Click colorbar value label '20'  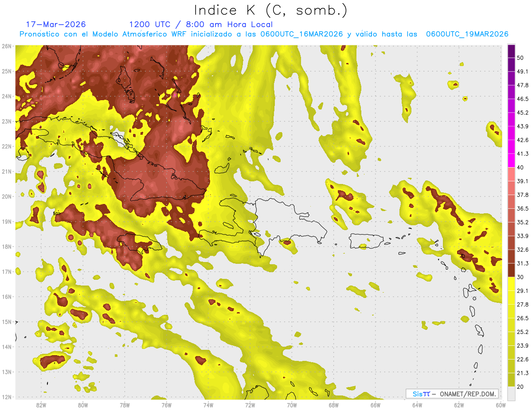[x=520, y=387]
